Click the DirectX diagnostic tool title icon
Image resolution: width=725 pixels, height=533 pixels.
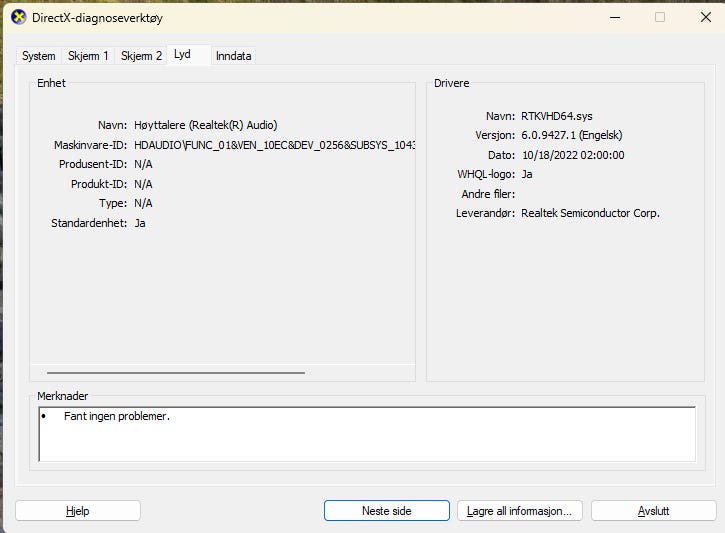(18, 18)
